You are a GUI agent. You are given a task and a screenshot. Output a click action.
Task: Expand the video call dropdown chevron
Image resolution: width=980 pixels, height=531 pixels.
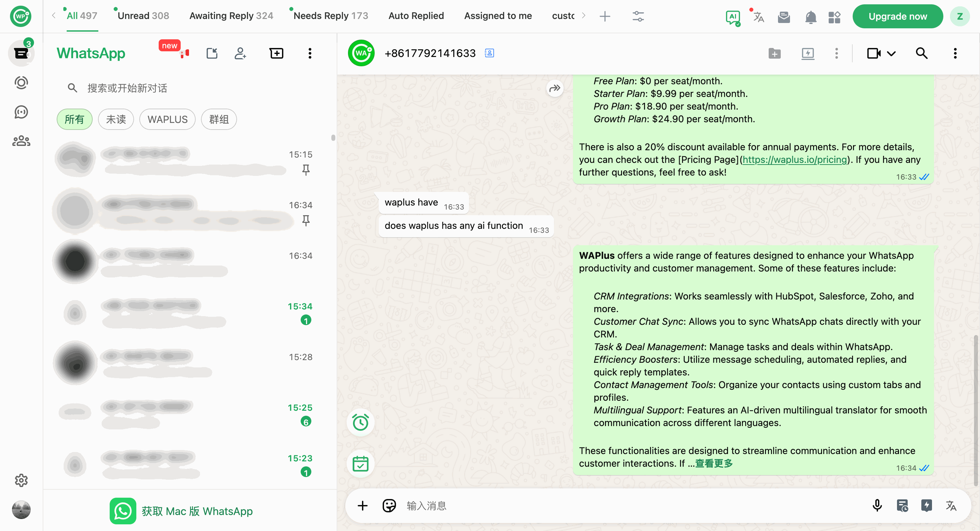click(892, 53)
